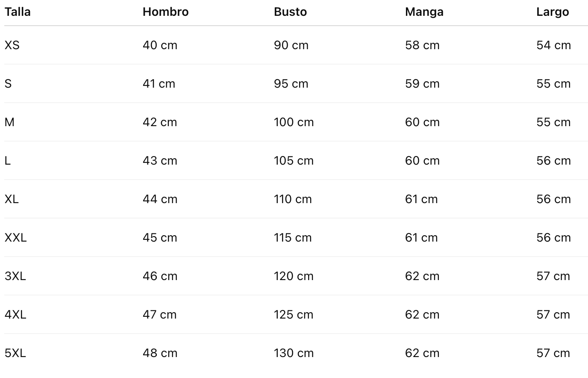This screenshot has height=378, width=588.
Task: Click the 115 cm bust value
Action: pyautogui.click(x=293, y=238)
